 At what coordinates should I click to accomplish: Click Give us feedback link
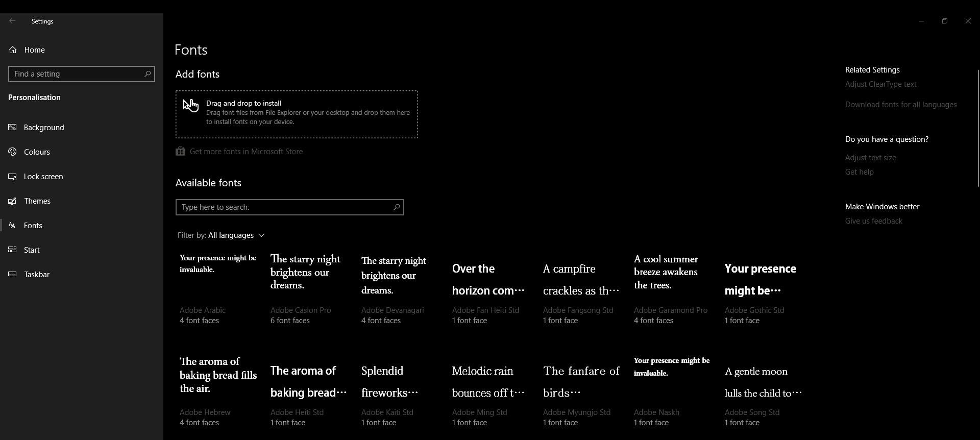tap(874, 221)
